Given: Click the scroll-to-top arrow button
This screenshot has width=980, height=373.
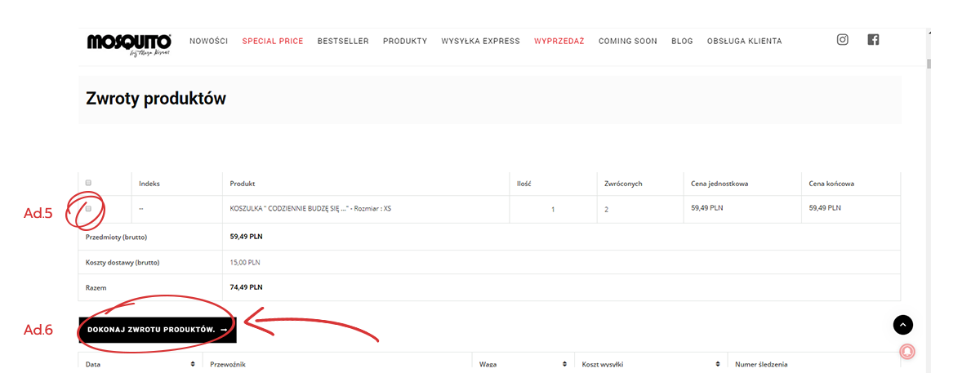Looking at the screenshot, I should coord(902,325).
